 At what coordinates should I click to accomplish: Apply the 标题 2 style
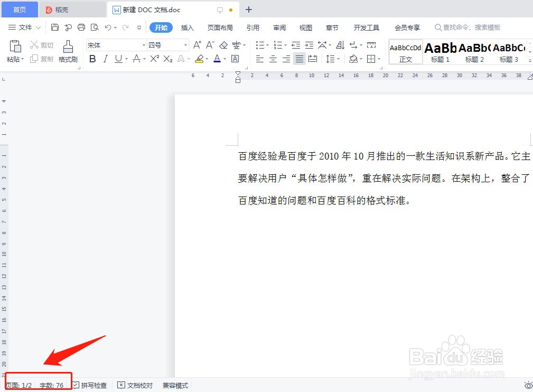(x=474, y=52)
